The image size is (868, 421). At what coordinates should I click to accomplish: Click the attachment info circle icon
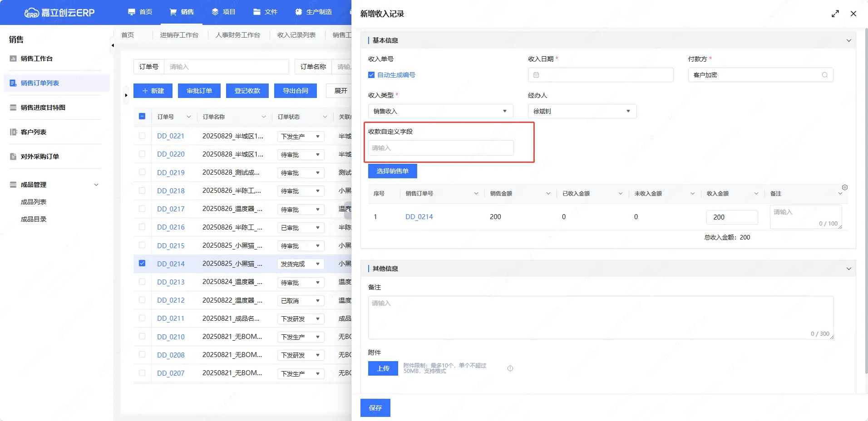(x=510, y=368)
